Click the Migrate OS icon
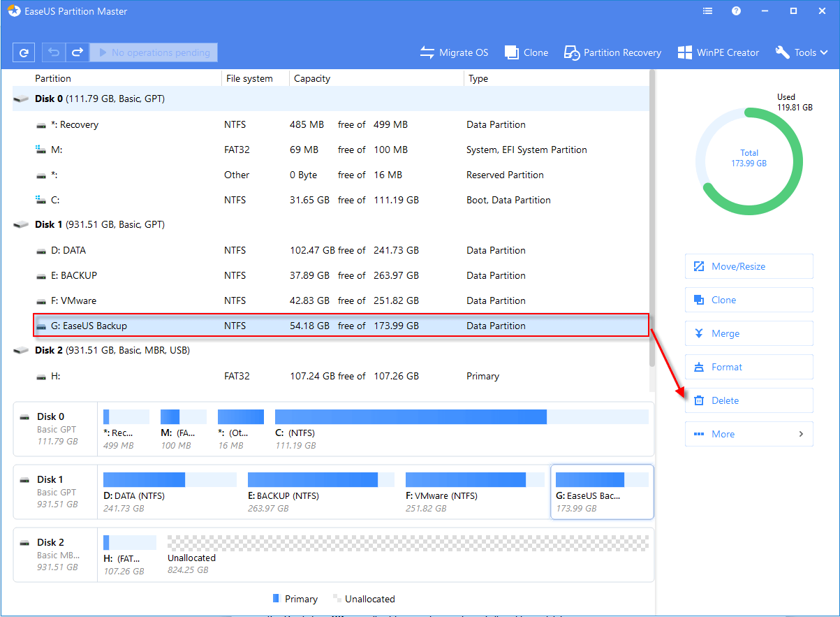 427,52
